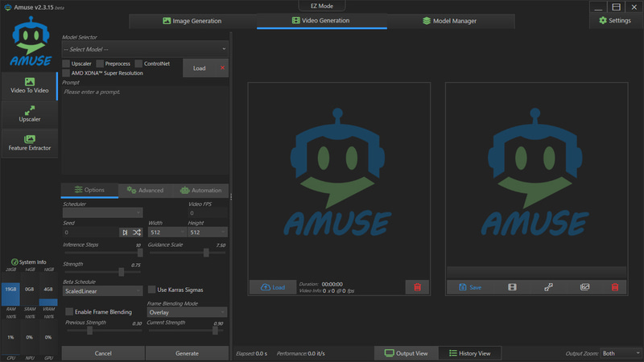The height and width of the screenshot is (362, 644).
Task: Open the Frame Blending Mode Overlay dropdown
Action: 187,312
